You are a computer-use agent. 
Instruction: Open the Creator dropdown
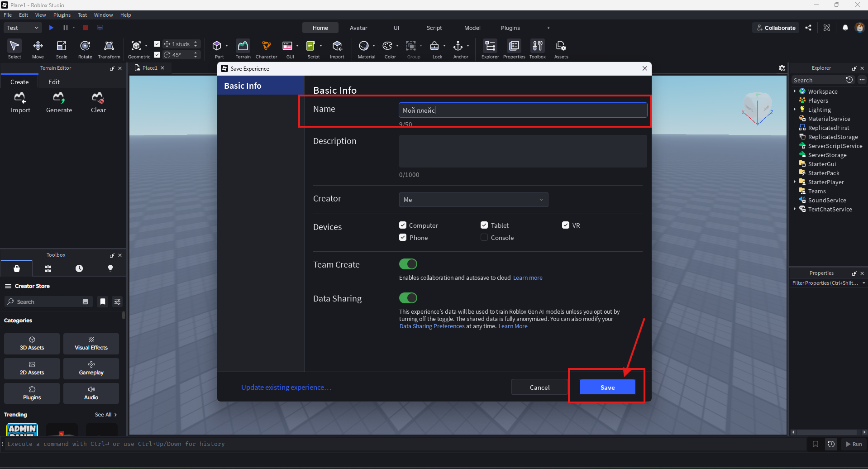(x=473, y=200)
